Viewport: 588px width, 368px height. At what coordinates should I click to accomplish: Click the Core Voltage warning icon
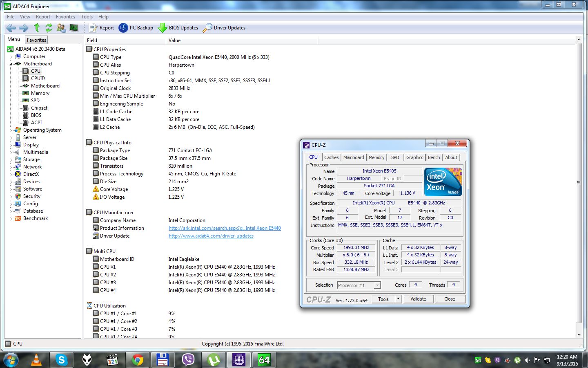pyautogui.click(x=96, y=189)
